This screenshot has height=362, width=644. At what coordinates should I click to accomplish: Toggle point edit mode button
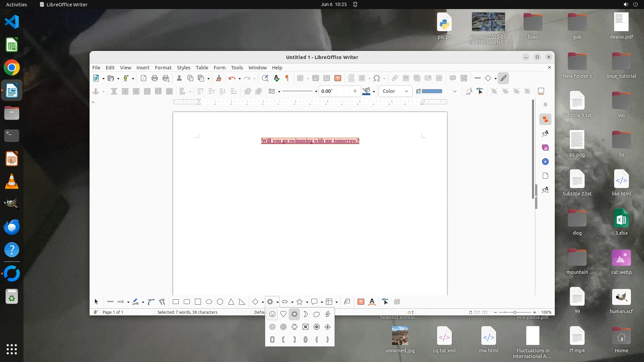point(480,91)
